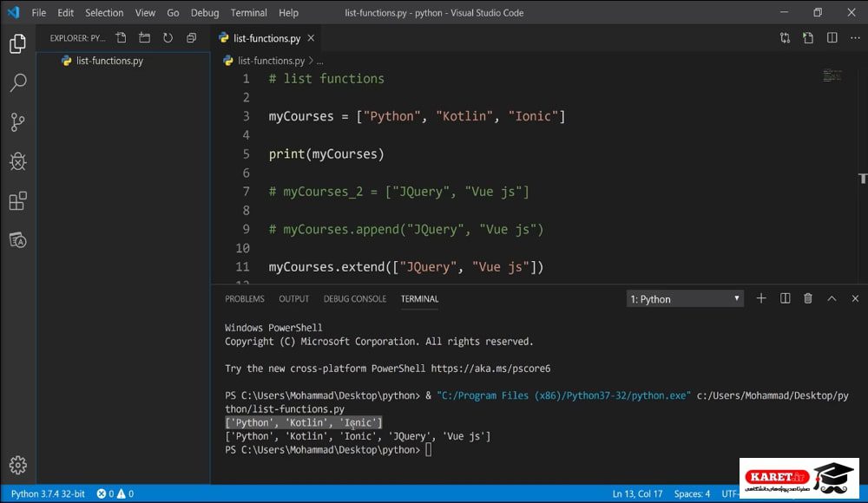Click the five-item list output ending in 'Vue js'
The width and height of the screenshot is (868, 503).
pos(358,436)
